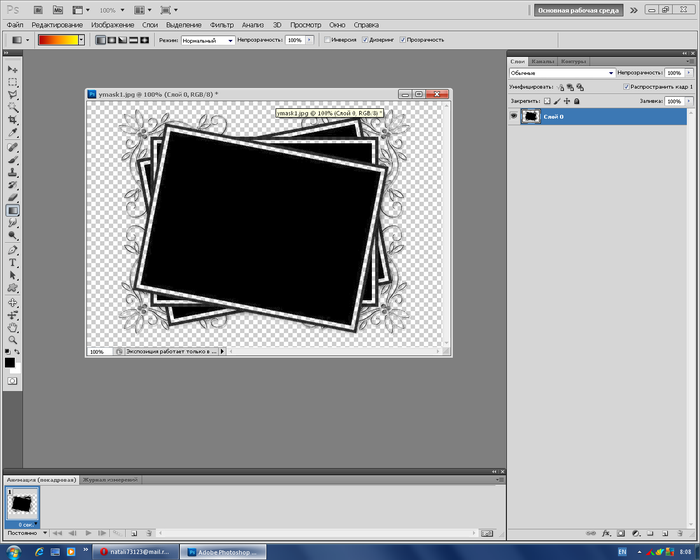Select the Zoom magnifier tool
Screen dimensions: 700x560
pos(12,340)
